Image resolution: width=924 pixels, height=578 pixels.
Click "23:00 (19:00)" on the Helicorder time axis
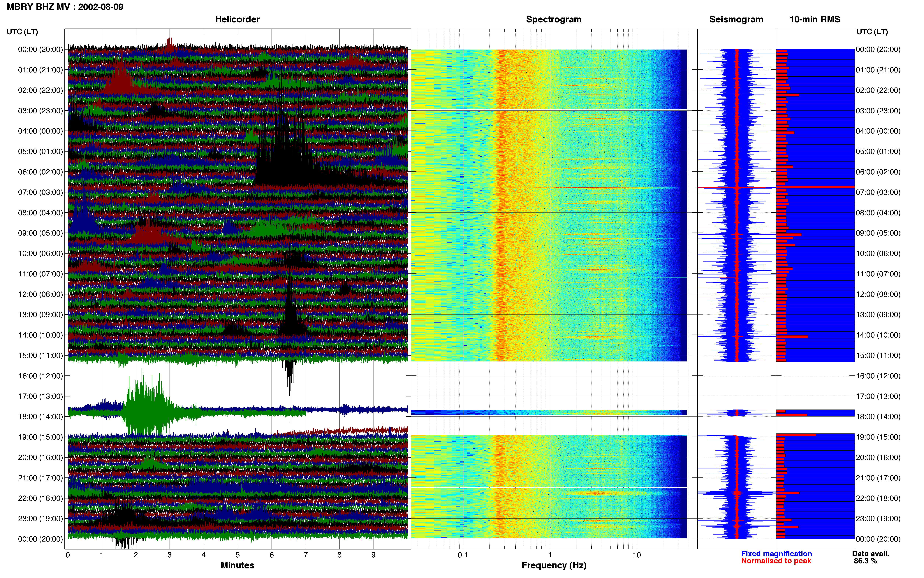41,519
